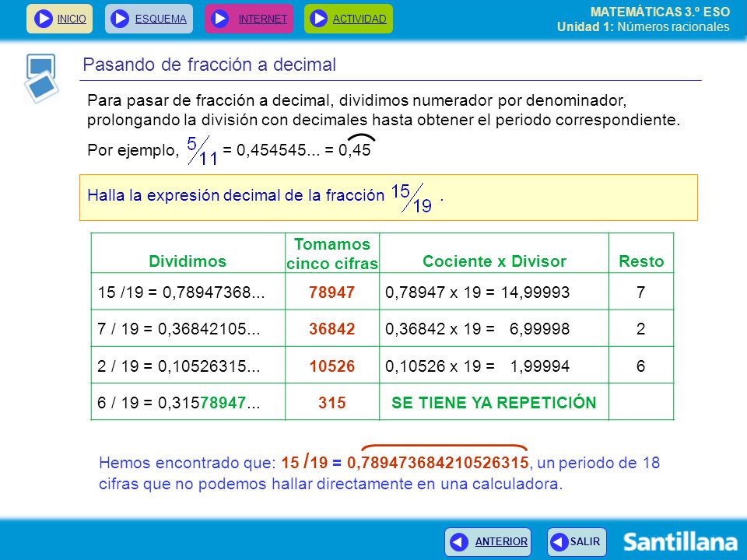Open the ESQUEMA link
747x560 pixels.
tap(161, 19)
